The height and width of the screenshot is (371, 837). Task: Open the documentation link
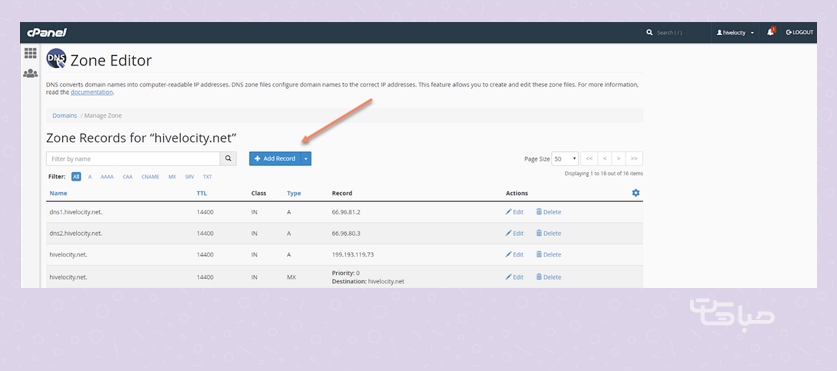[92, 92]
